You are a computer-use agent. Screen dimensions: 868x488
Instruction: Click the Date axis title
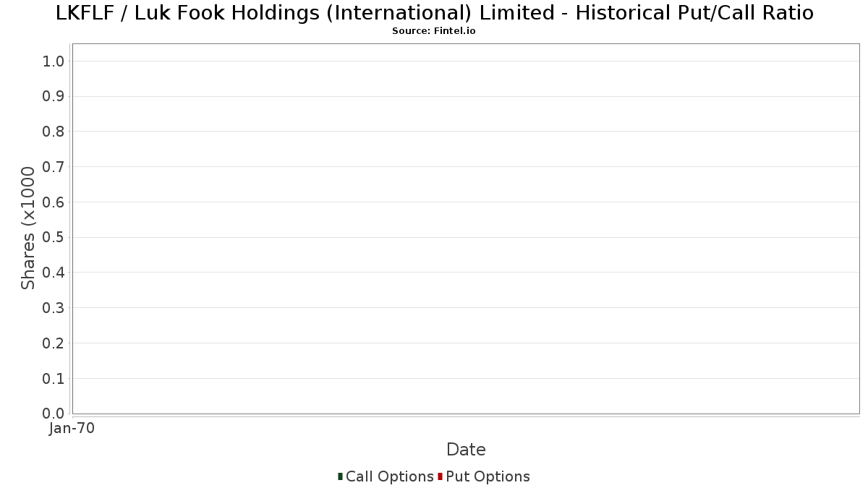(466, 450)
